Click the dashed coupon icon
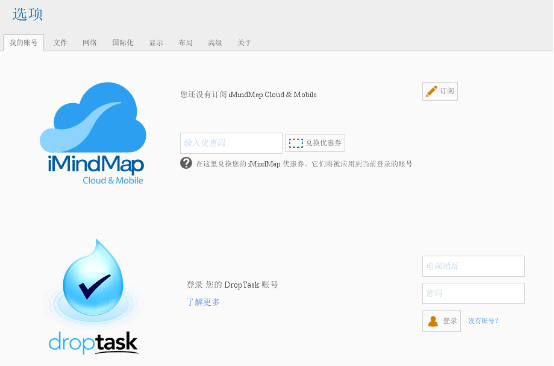The height and width of the screenshot is (366, 554). [x=296, y=143]
